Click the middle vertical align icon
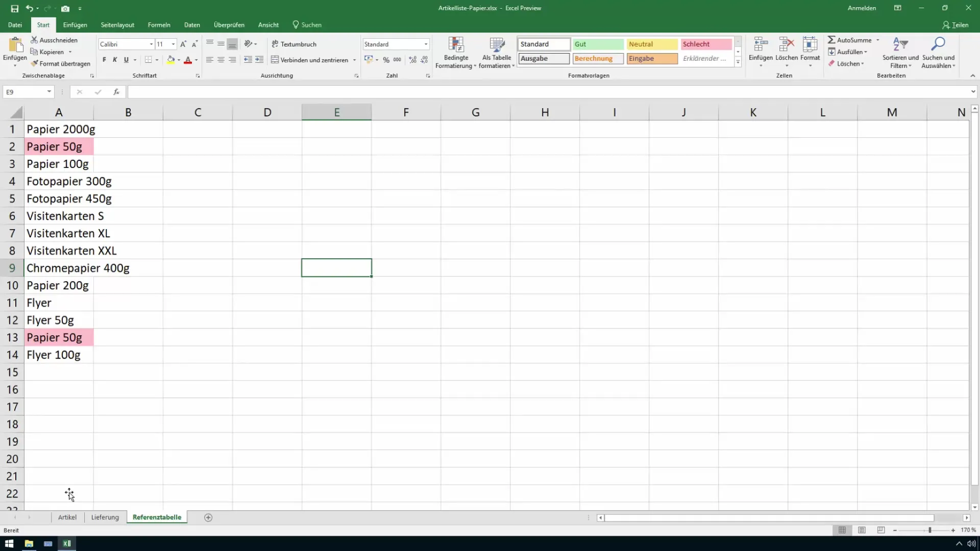The width and height of the screenshot is (980, 551). [x=221, y=44]
